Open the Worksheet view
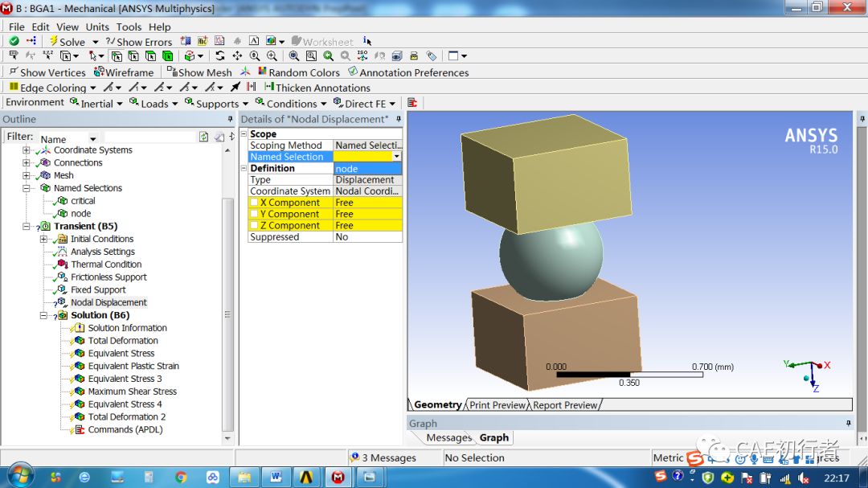Image resolution: width=868 pixels, height=488 pixels. 324,42
